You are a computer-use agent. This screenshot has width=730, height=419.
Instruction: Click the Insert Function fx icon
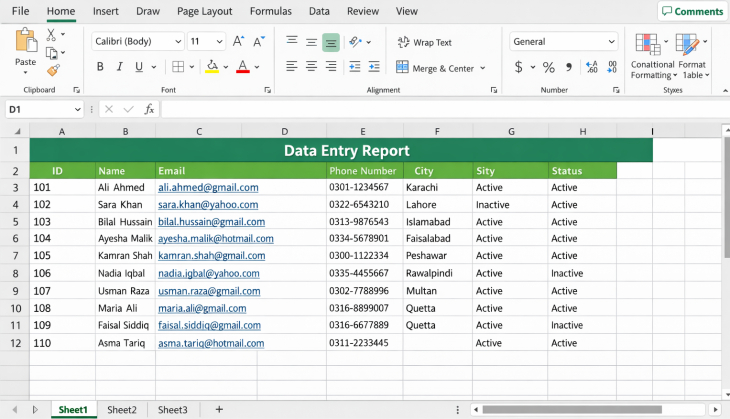(x=149, y=109)
